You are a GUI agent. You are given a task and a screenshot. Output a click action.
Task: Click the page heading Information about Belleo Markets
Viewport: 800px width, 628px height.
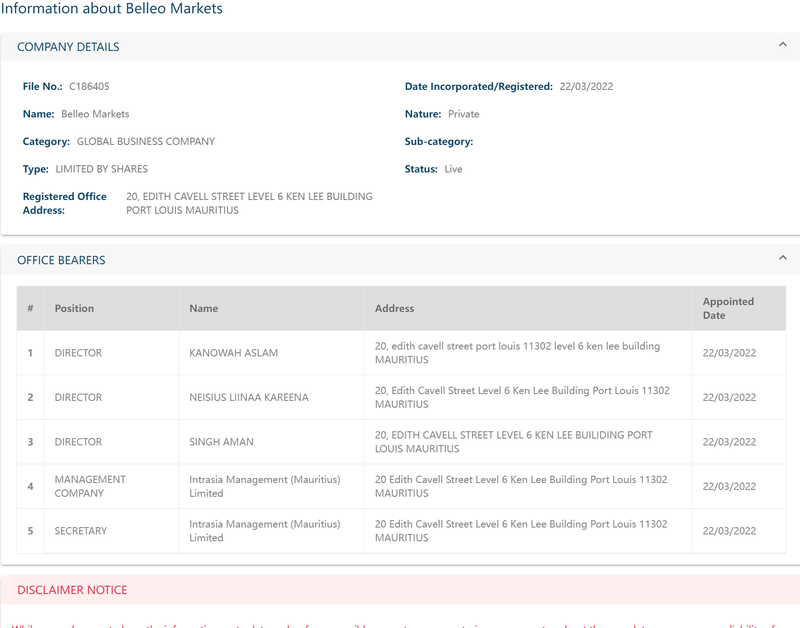coord(112,8)
